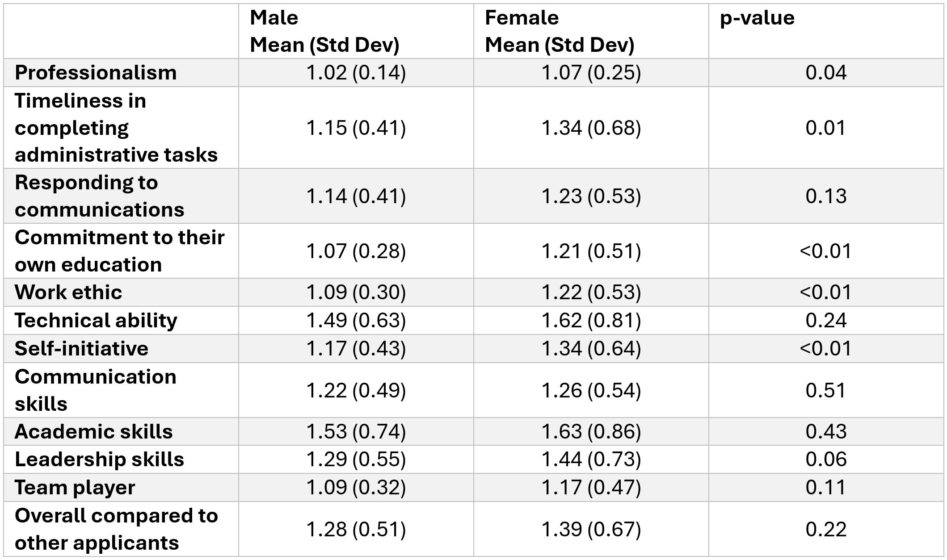This screenshot has height=560, width=947.
Task: Select the Male Mean (Std Dev) header
Action: tap(324, 31)
